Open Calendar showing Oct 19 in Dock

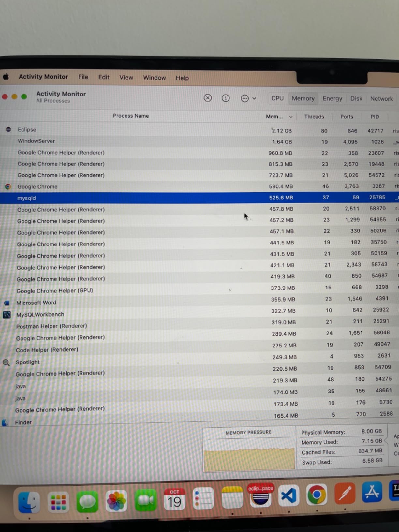174,499
